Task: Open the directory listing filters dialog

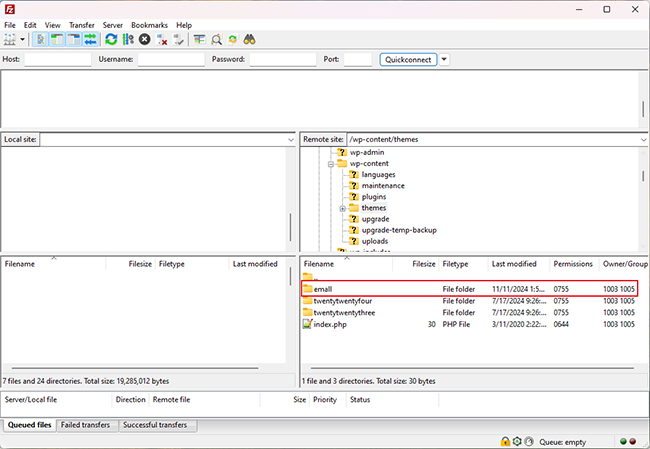Action: click(x=199, y=39)
